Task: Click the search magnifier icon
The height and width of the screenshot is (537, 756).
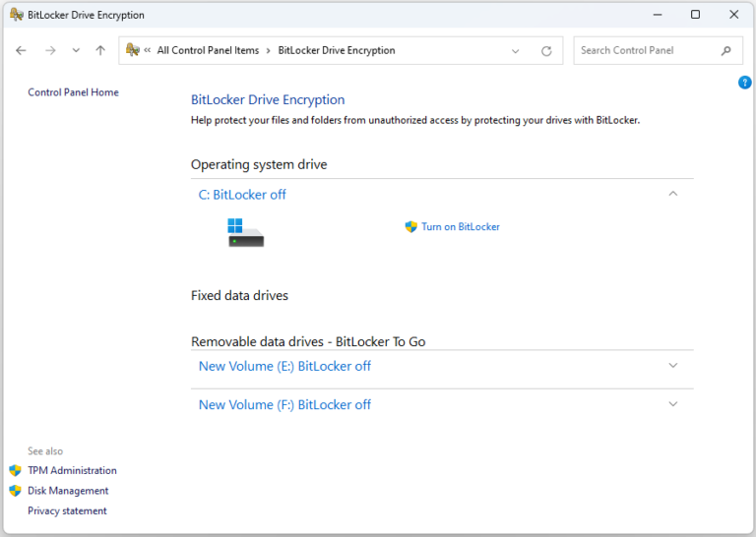Action: click(726, 50)
